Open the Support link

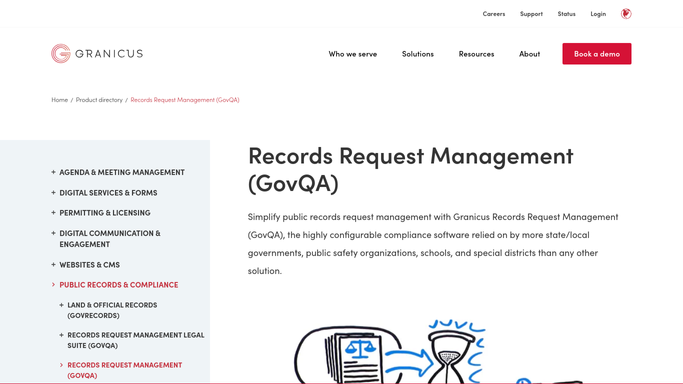point(531,14)
